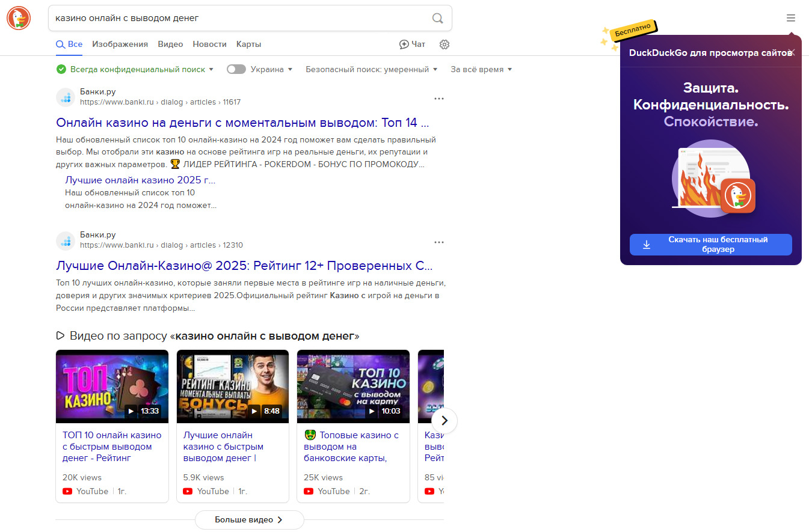Click green checkmark privacy icon
This screenshot has width=809, height=532.
pyautogui.click(x=61, y=69)
